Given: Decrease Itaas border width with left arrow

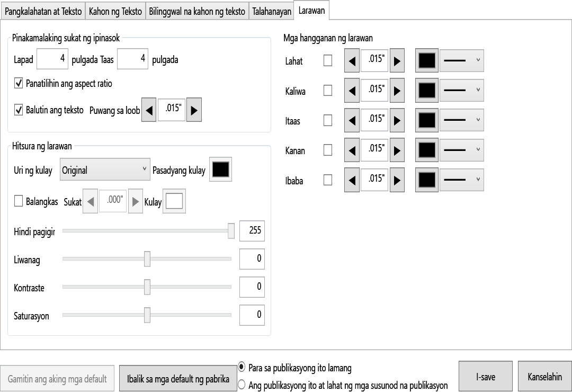Looking at the screenshot, I should point(352,120).
